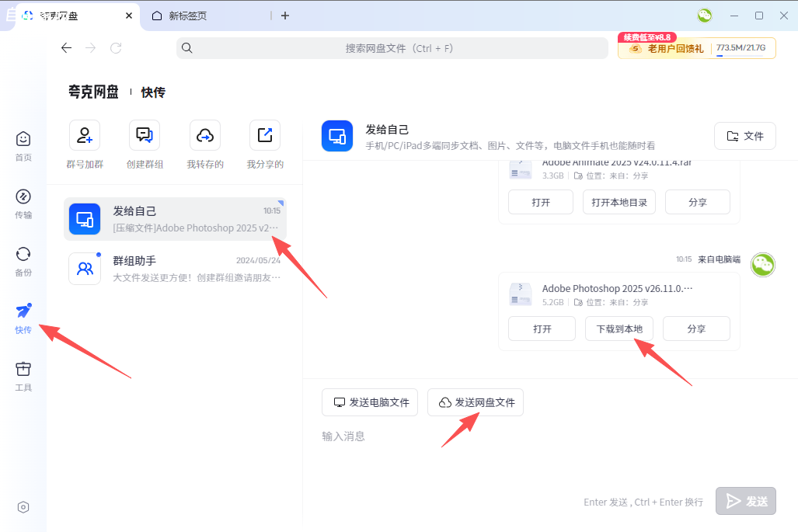
Task: Click 下载到本地 for Adobe Photoshop file
Action: (619, 329)
